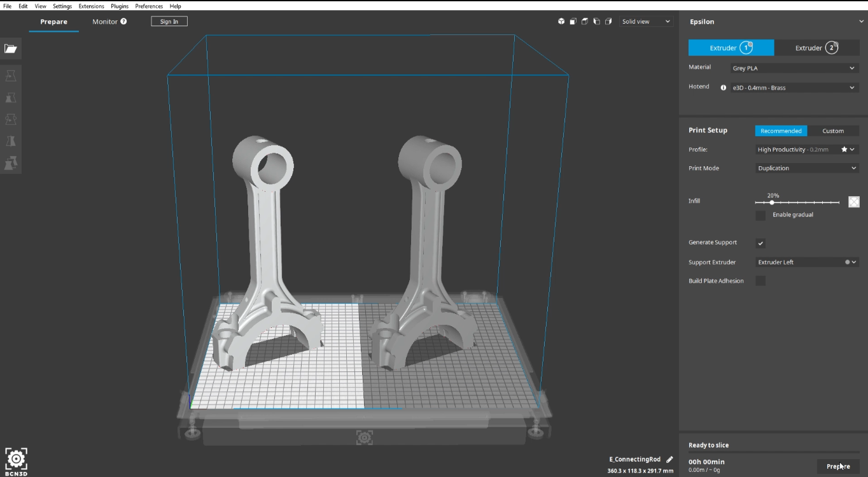868x477 pixels.
Task: Open the Edit menu
Action: coord(23,6)
